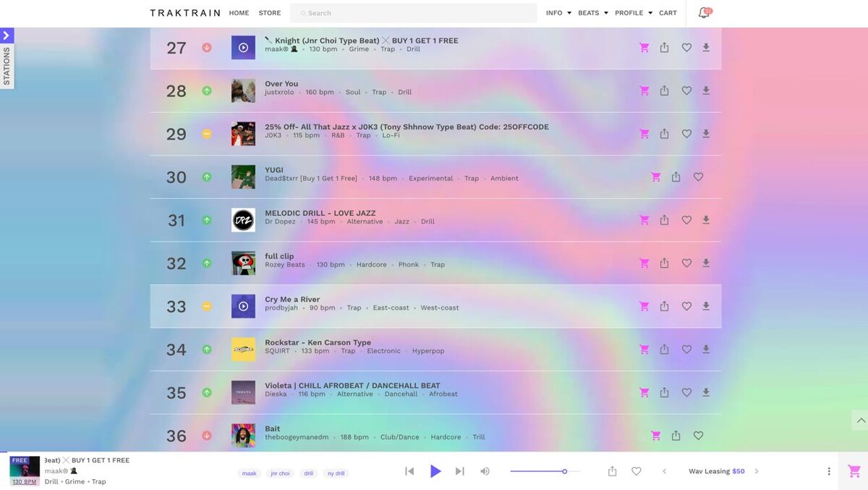Add Bait to the cart
Screen dimensions: 868x490
point(655,436)
